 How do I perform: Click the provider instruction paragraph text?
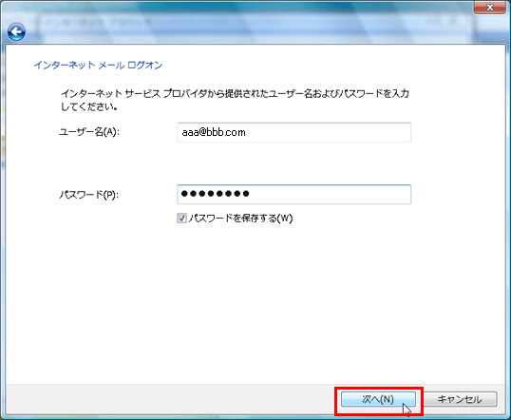pos(235,100)
